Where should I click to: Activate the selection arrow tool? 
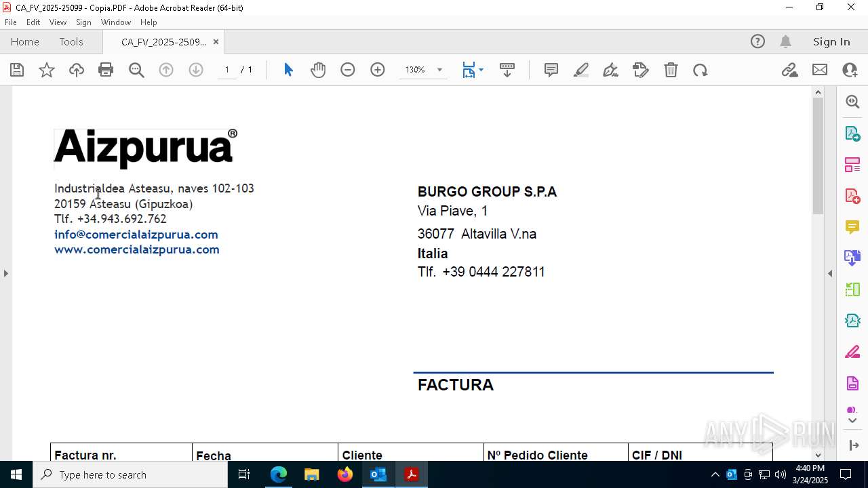coord(288,70)
